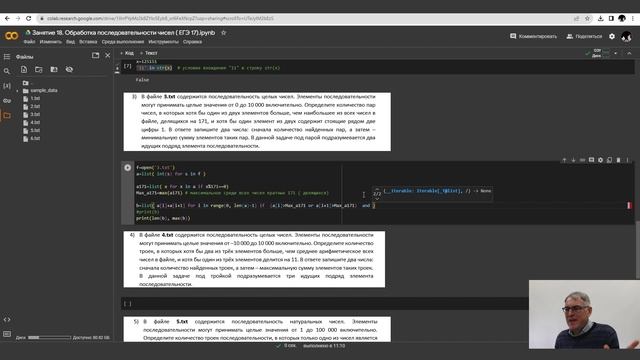
Task: Go back in the browser
Action: pos(7,18)
